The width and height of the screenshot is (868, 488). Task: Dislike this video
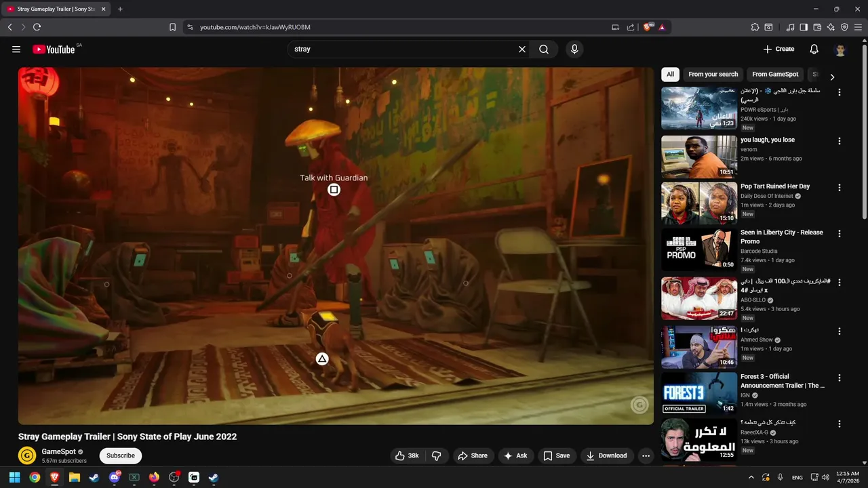[x=437, y=455]
